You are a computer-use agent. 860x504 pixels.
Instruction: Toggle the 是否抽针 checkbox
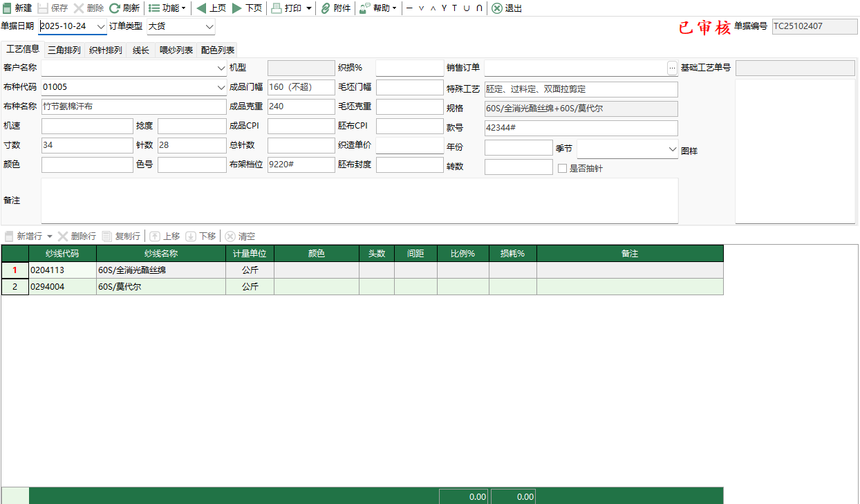562,168
